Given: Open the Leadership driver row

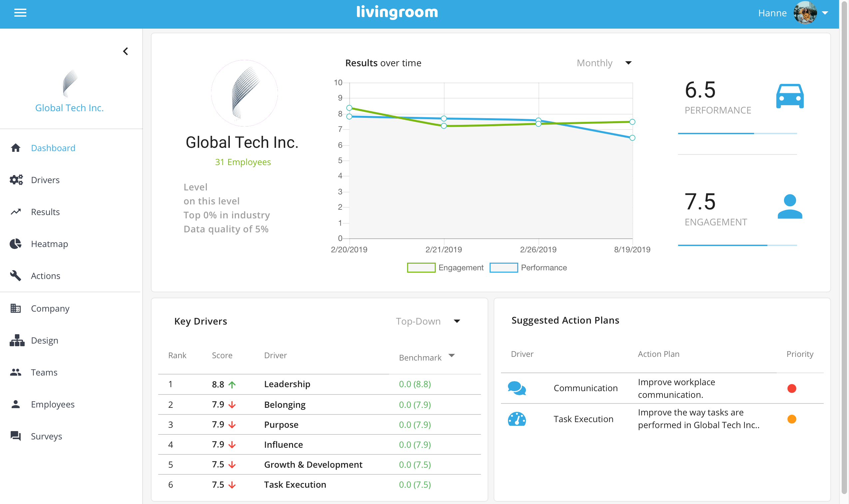Looking at the screenshot, I should click(287, 384).
